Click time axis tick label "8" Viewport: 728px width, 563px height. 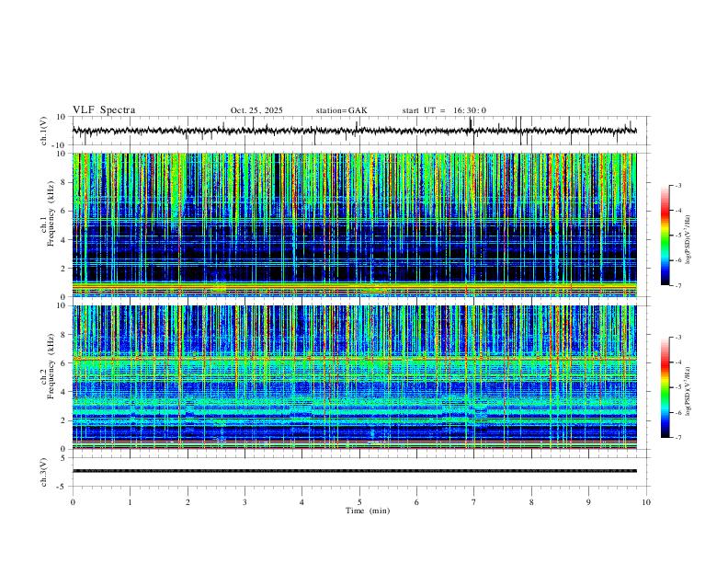click(x=531, y=502)
